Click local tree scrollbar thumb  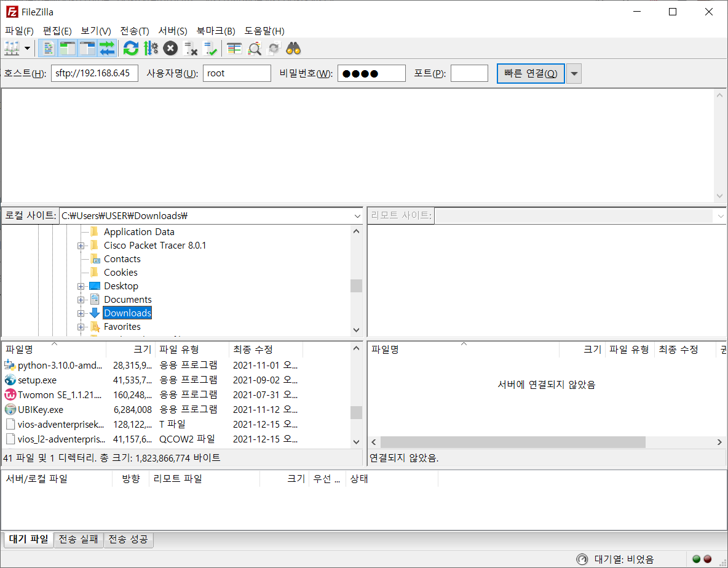point(356,286)
